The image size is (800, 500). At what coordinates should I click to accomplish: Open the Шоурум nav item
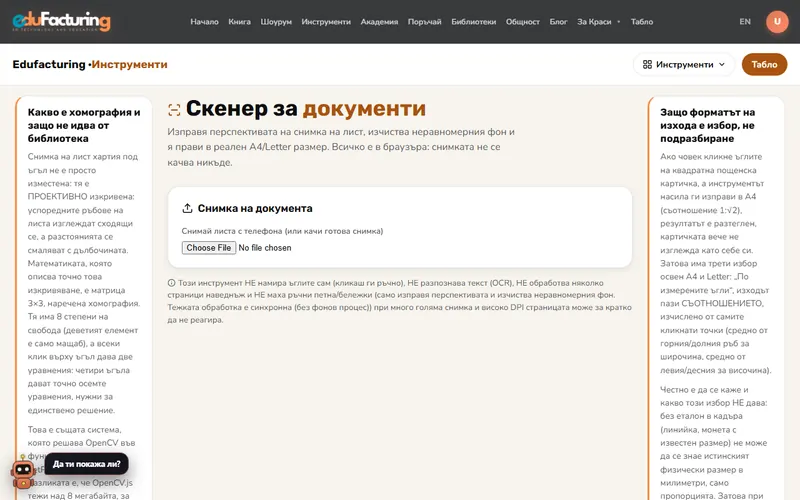pos(276,21)
